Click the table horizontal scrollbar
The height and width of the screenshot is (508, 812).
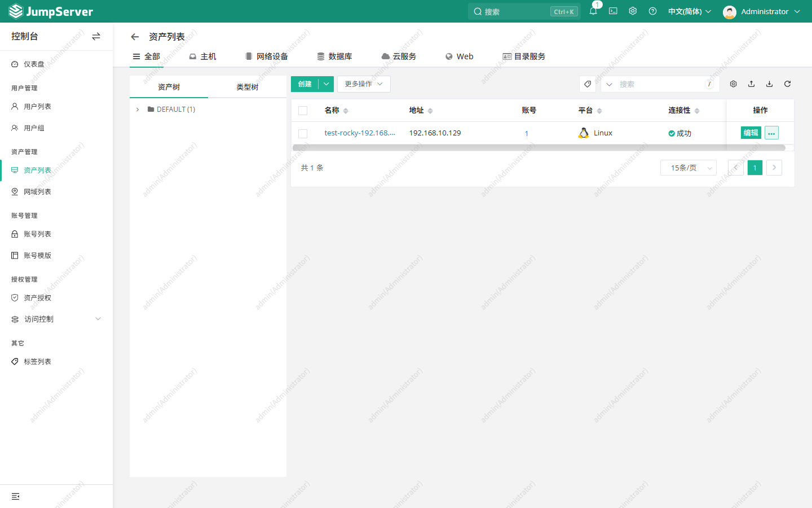click(x=539, y=148)
